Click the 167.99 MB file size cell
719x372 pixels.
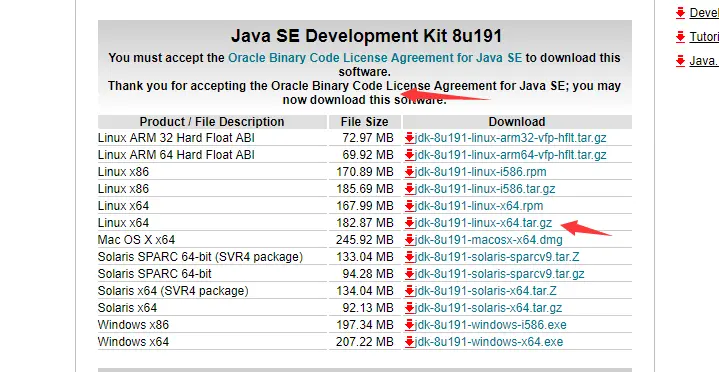365,205
